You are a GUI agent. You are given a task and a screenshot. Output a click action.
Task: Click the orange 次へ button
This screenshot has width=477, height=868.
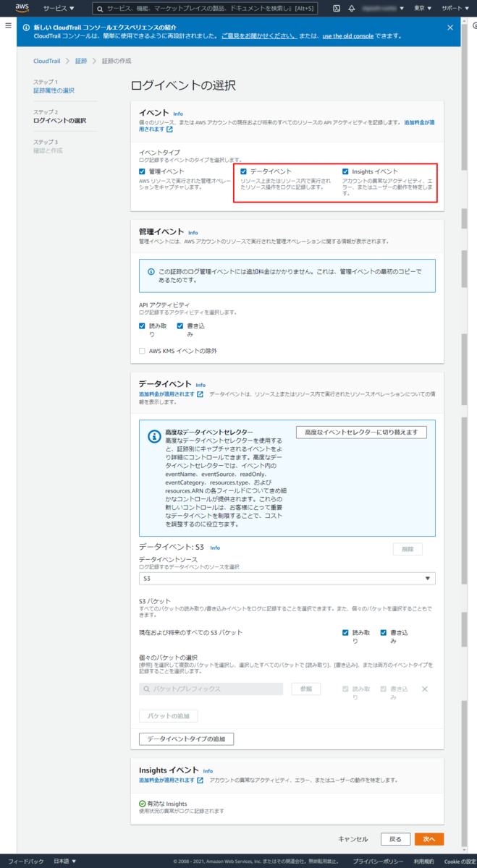pyautogui.click(x=429, y=839)
